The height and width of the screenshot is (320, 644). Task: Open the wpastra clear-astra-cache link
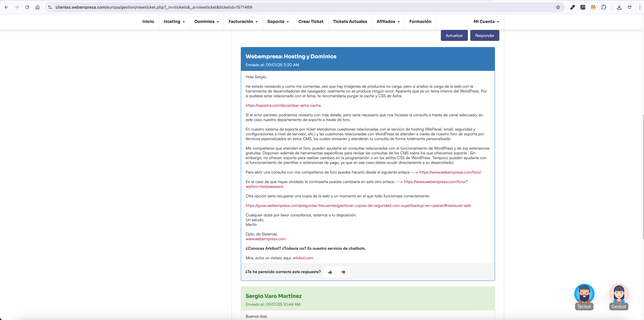pos(283,105)
